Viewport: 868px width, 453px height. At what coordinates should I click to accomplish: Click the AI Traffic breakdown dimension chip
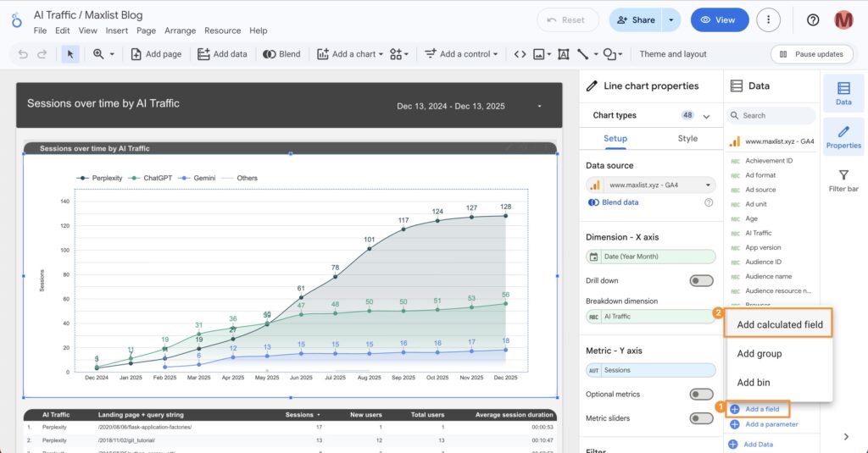(x=650, y=317)
